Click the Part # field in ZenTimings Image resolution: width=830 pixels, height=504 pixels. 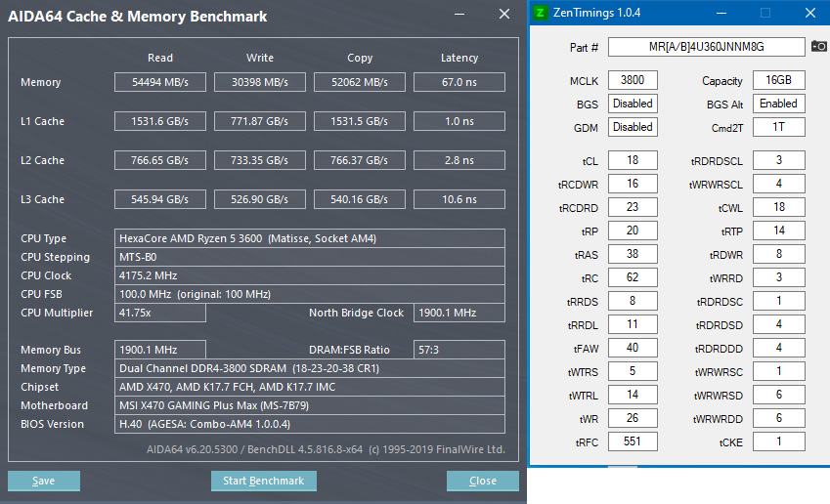(706, 47)
